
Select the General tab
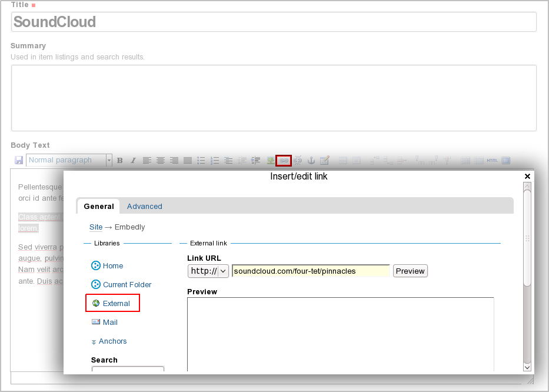click(99, 207)
